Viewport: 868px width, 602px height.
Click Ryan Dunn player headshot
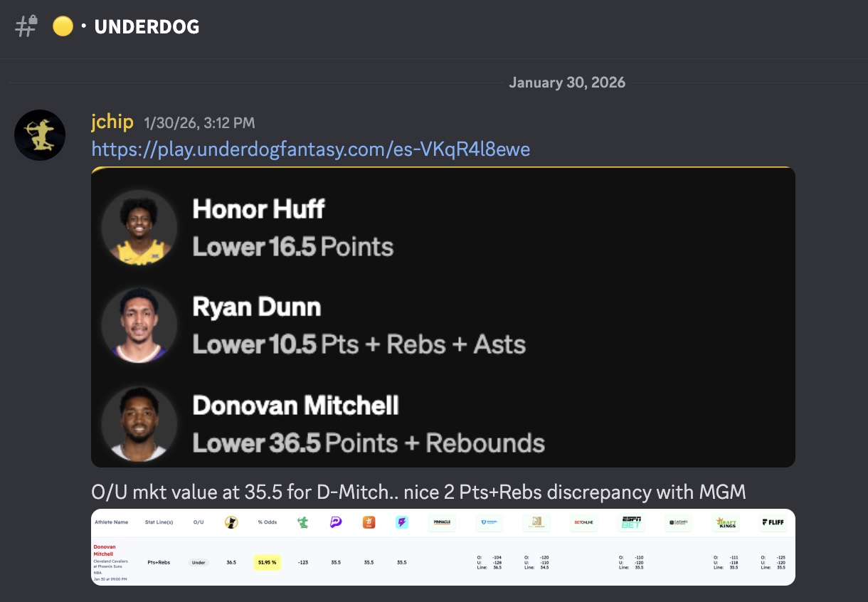[x=139, y=324]
